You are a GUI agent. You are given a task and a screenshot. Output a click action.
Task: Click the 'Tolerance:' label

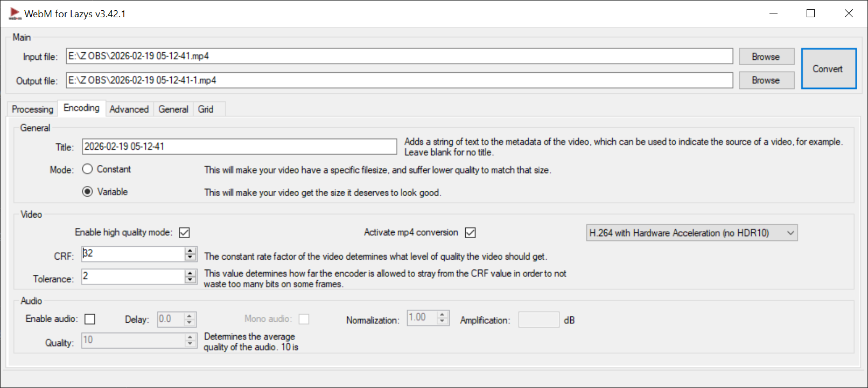pos(53,279)
